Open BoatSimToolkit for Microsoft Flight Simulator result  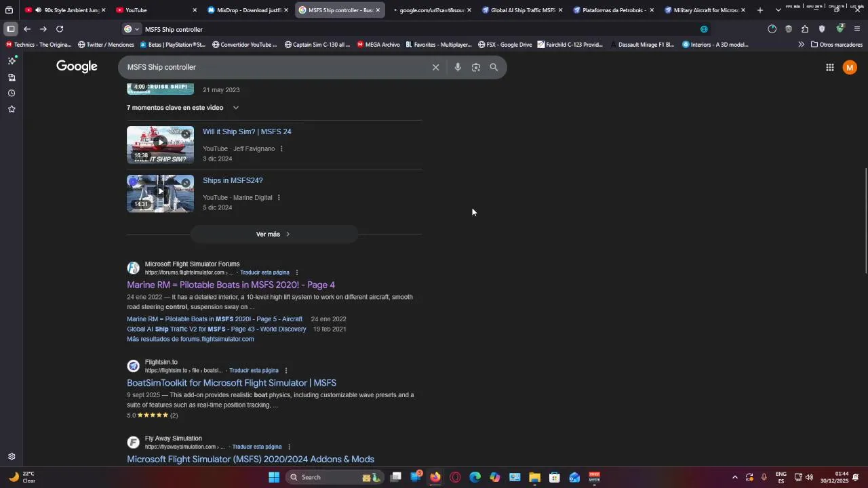pos(231,383)
